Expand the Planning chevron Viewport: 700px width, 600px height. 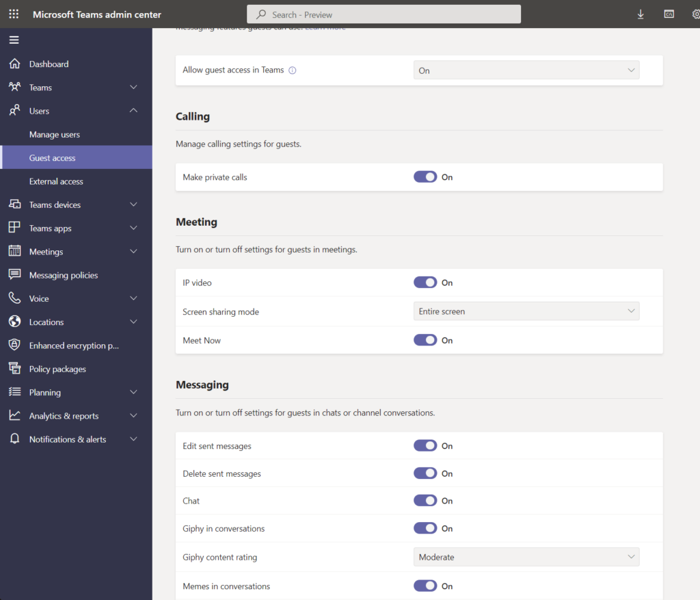133,392
